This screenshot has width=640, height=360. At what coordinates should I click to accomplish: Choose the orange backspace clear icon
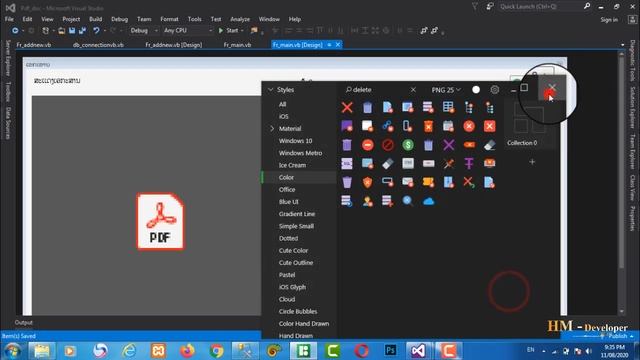point(469,144)
